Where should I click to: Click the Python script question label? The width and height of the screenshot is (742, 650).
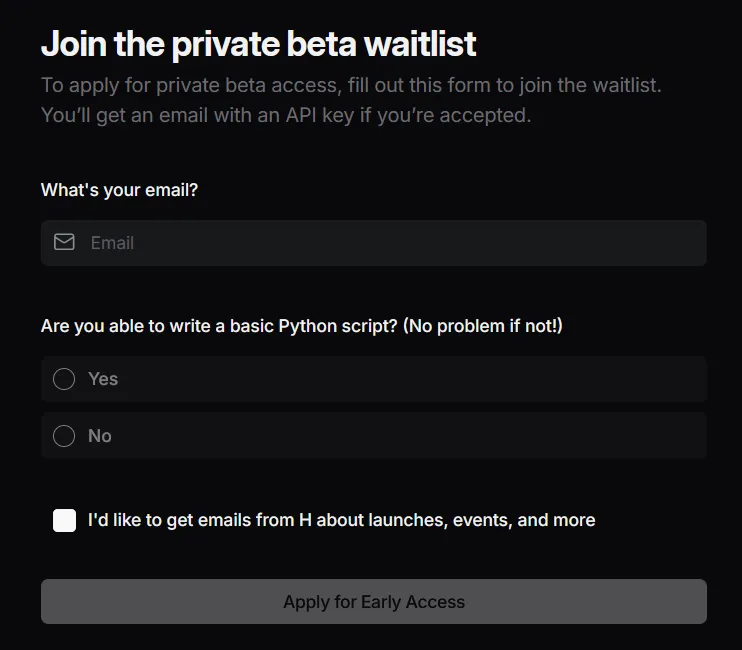tap(302, 326)
